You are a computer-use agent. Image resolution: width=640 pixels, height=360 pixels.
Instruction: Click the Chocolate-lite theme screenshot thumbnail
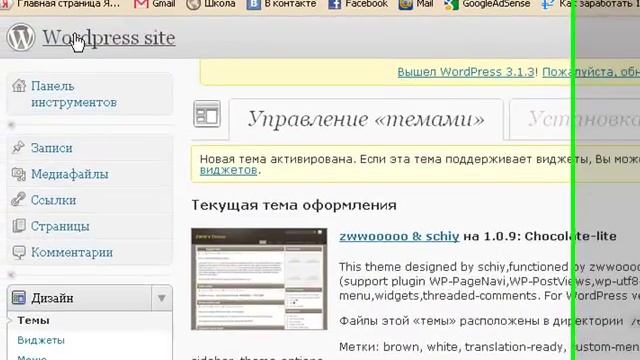(259, 279)
